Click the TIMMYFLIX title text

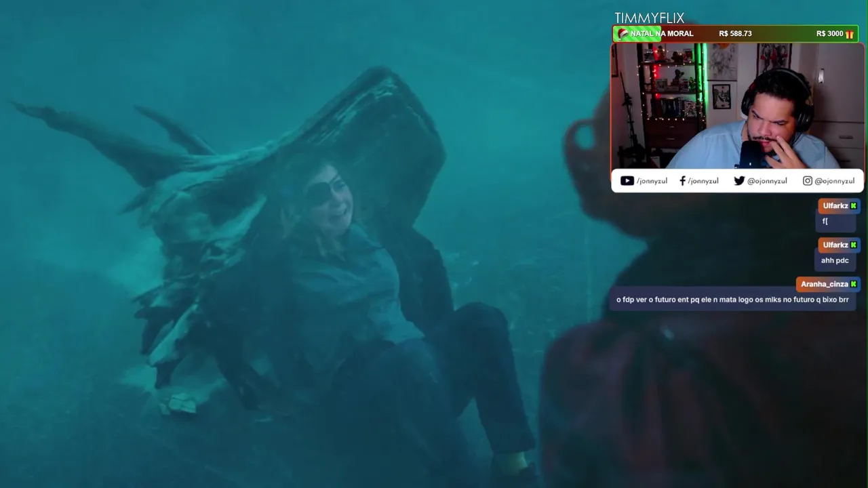click(x=649, y=18)
